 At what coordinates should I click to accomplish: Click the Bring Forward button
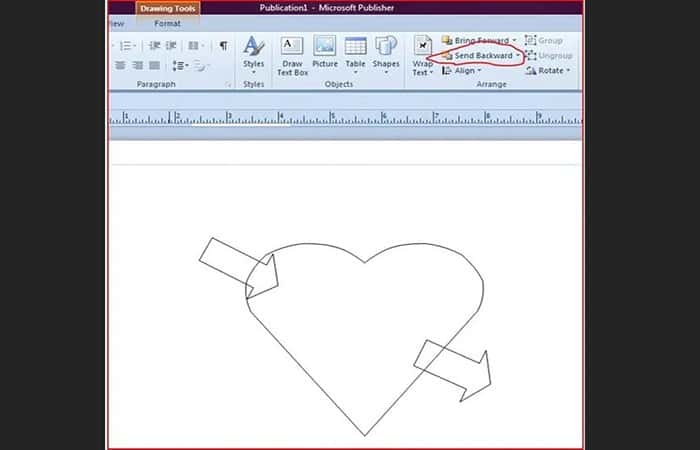point(477,41)
